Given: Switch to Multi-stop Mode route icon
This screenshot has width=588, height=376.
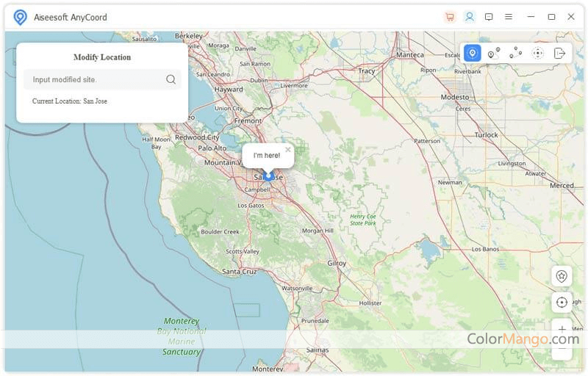Looking at the screenshot, I should coord(516,53).
